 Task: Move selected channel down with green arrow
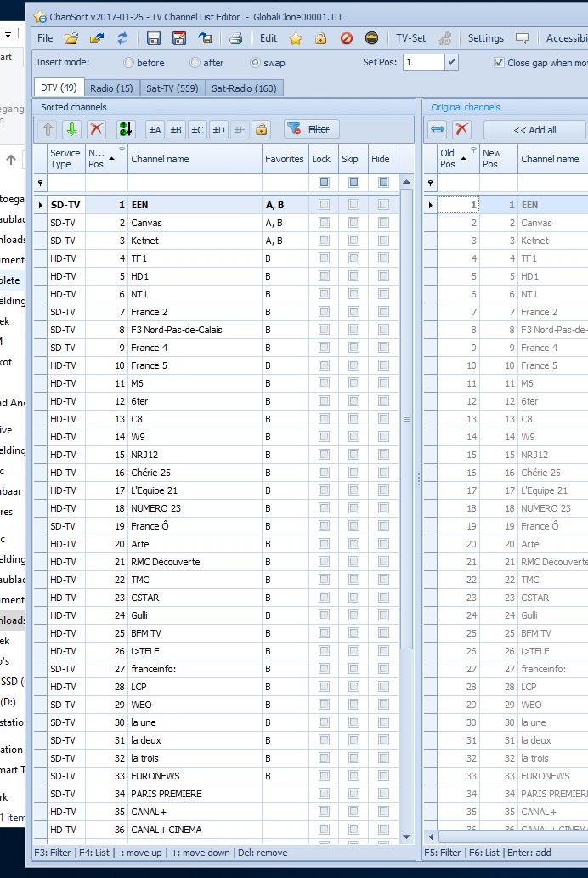pyautogui.click(x=72, y=129)
